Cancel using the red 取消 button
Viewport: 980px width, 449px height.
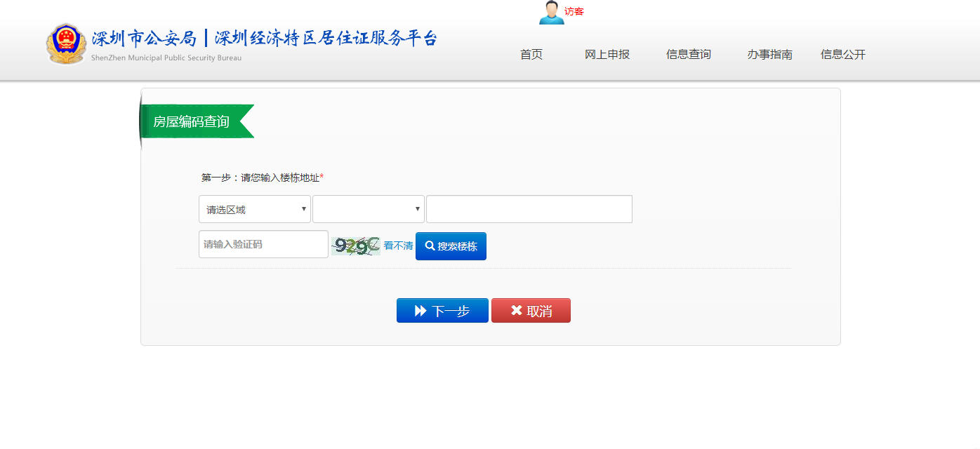pyautogui.click(x=531, y=311)
